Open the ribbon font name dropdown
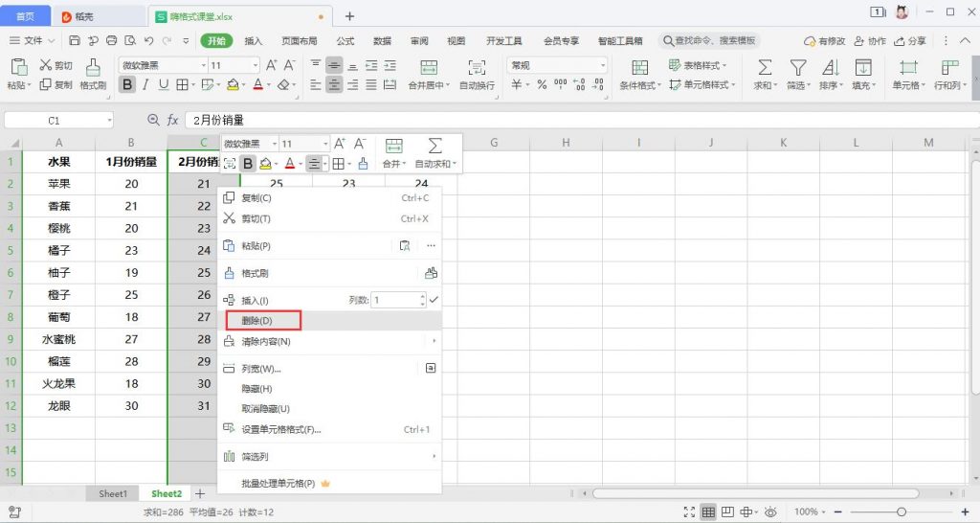 click(x=203, y=65)
